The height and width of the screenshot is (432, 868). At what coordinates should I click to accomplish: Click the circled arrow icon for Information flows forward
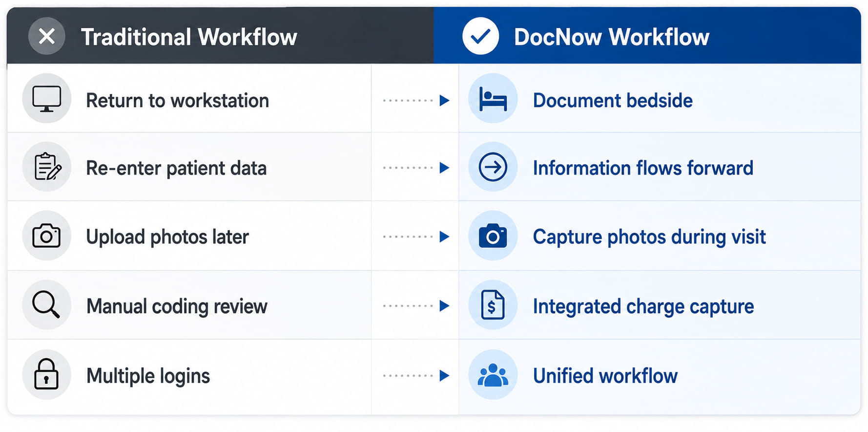[x=493, y=167]
